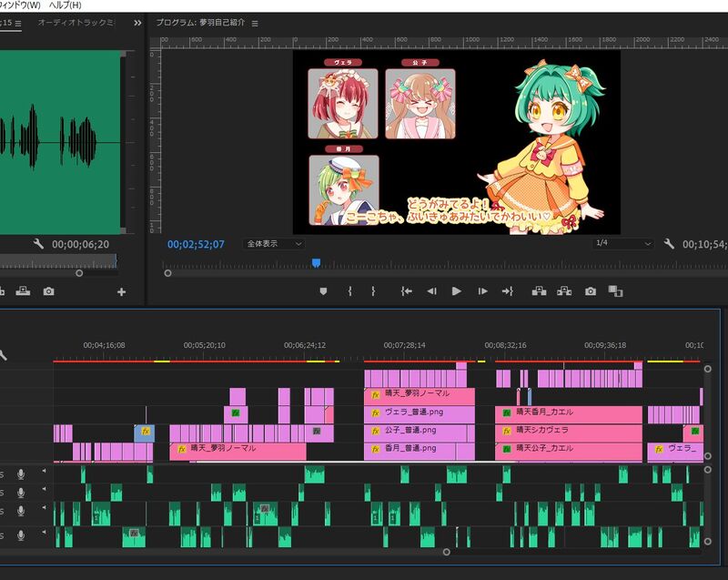Click previous keyframe arrow on top audio track
This screenshot has width=728, height=580.
(44, 471)
